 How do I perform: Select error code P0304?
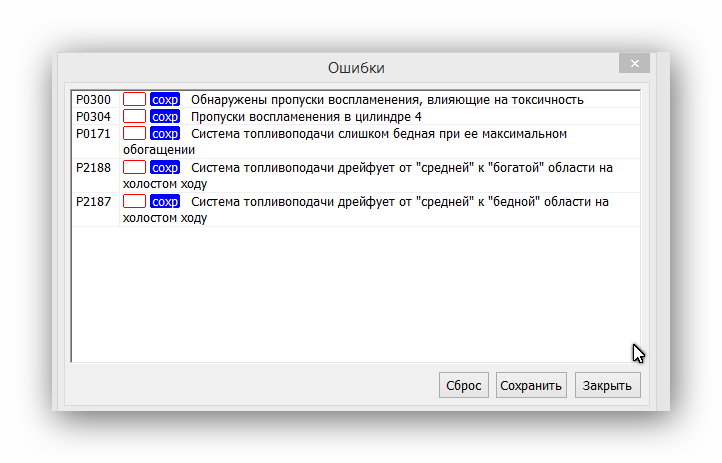(93, 116)
